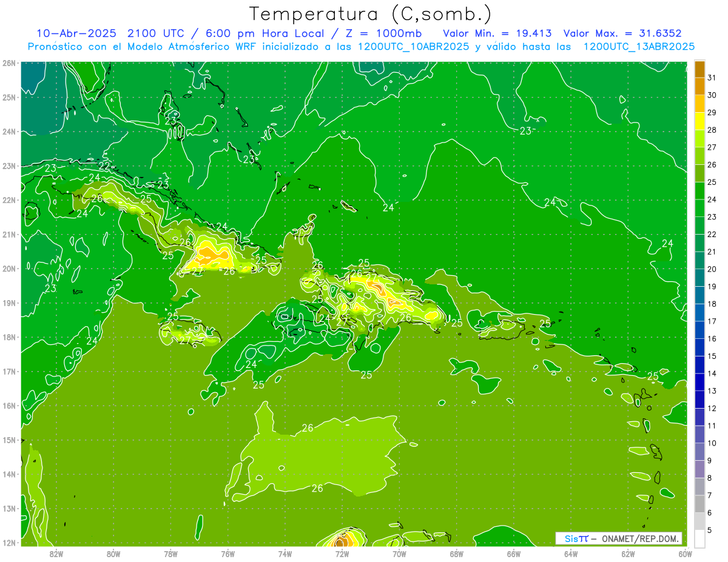Click the latitude axis label "16N"
This screenshot has width=728, height=562.
click(9, 406)
